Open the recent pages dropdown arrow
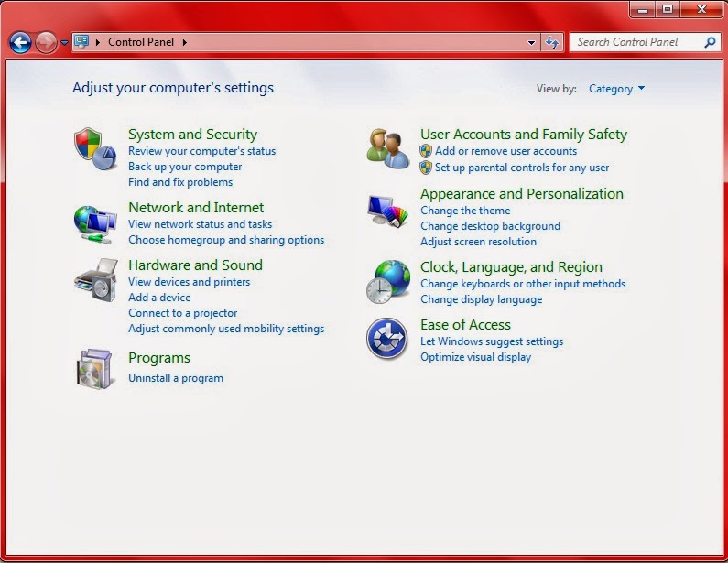728x563 pixels. point(64,43)
